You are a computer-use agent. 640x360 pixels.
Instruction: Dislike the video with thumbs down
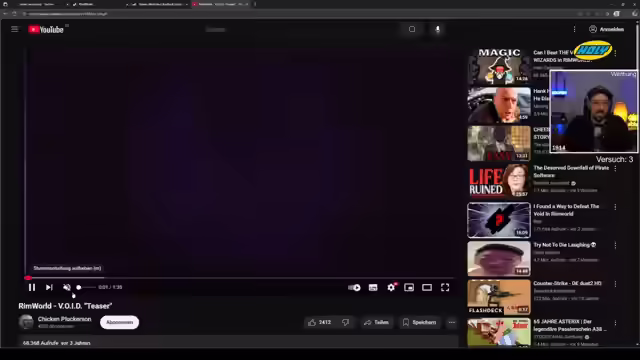click(x=346, y=322)
